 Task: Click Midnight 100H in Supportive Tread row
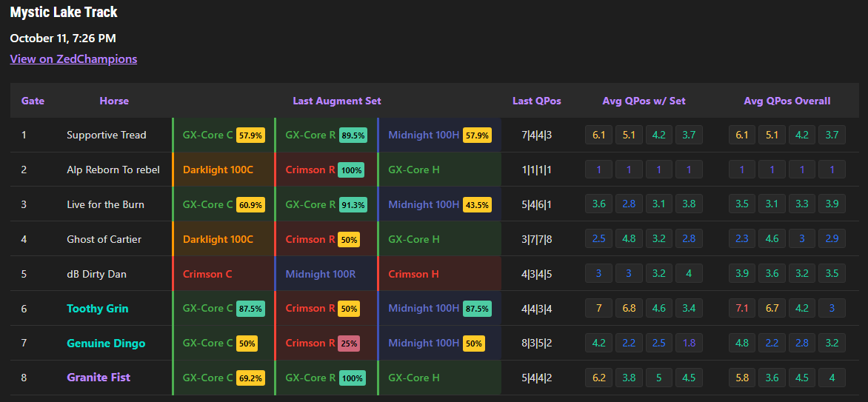pos(424,135)
